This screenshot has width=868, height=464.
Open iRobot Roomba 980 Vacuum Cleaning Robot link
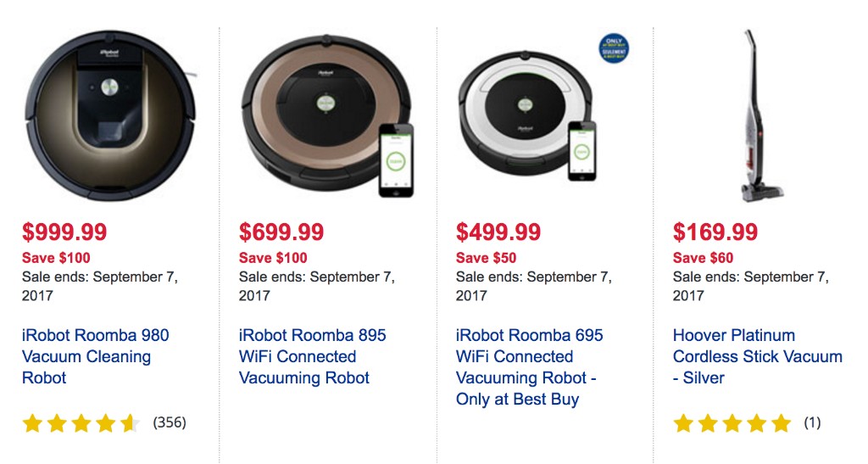coord(96,356)
